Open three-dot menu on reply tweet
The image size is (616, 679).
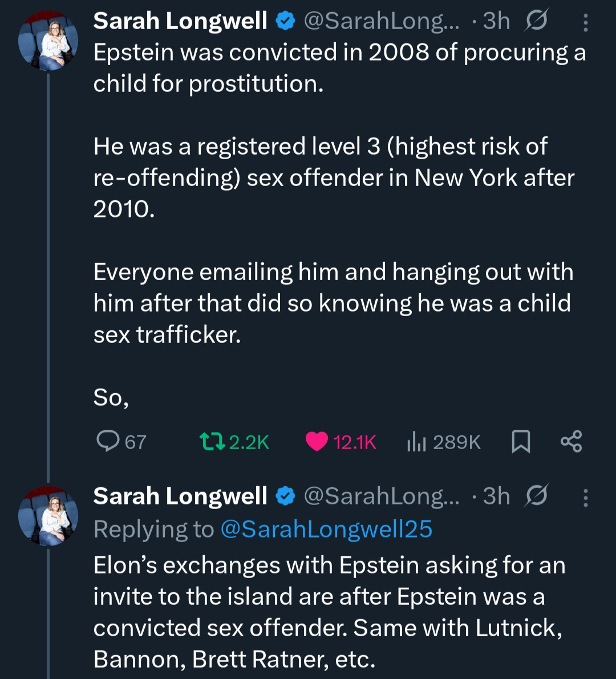coord(585,497)
